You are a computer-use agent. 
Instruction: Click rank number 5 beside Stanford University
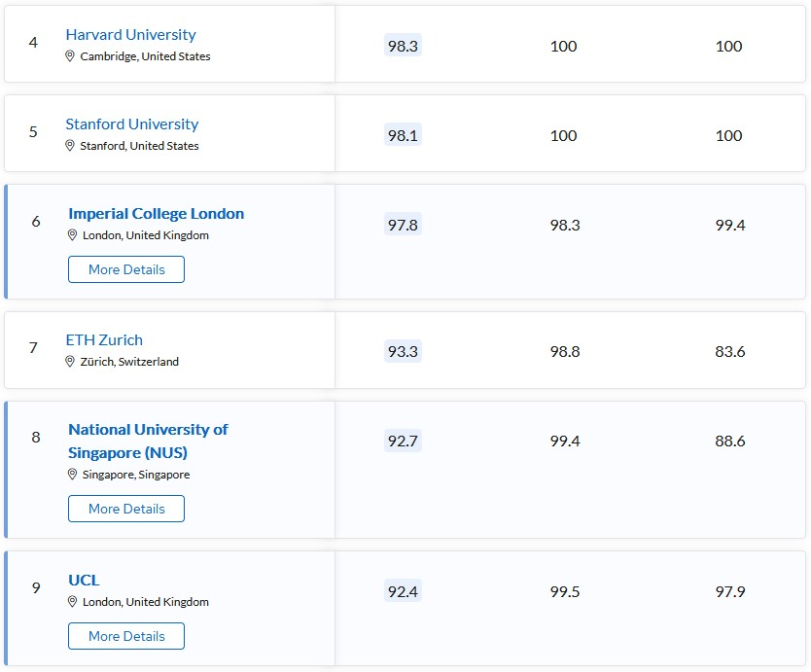coord(33,131)
